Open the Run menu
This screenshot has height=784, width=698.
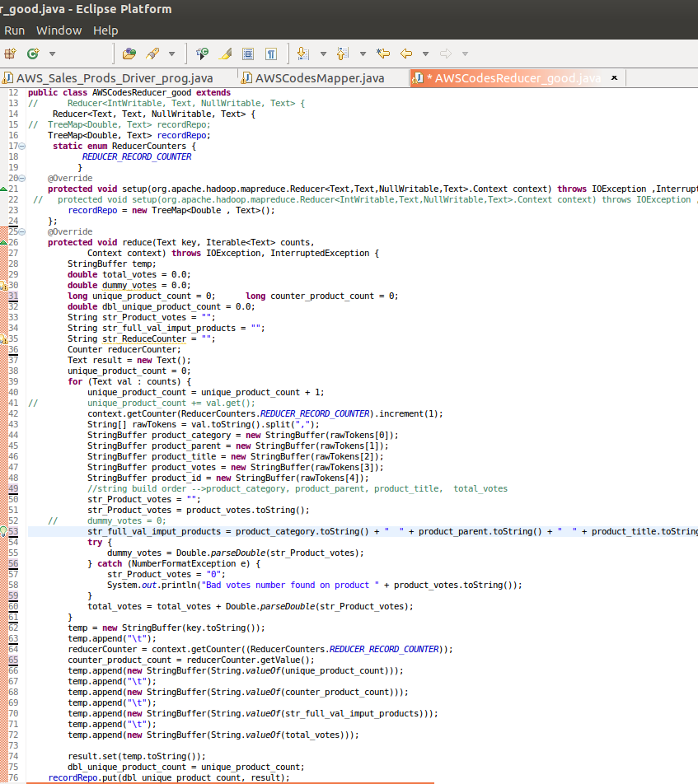[14, 30]
